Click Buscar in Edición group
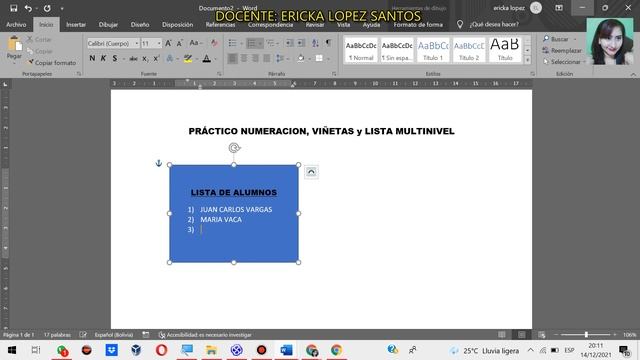Screen dimensions: 640x360 [x=559, y=39]
